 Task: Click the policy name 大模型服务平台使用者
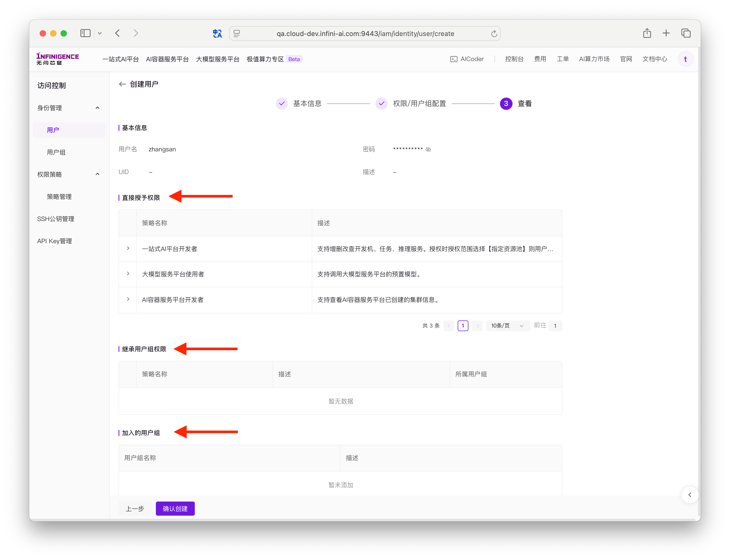pyautogui.click(x=173, y=274)
